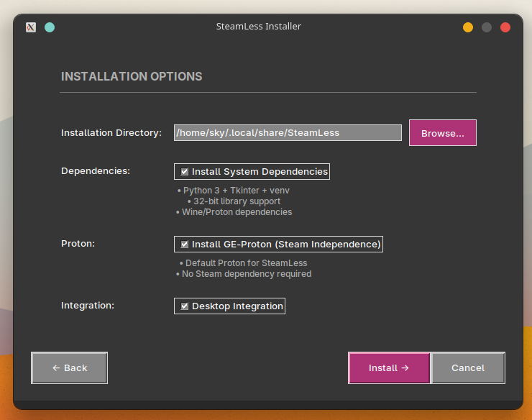The width and height of the screenshot is (532, 420).
Task: Maximize window with the gray circle button
Action: click(487, 27)
